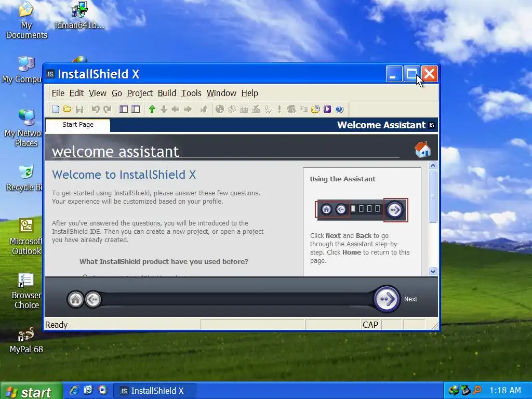The height and width of the screenshot is (399, 532).
Task: Click the Next arrow button in navigation bar
Action: coord(387,299)
